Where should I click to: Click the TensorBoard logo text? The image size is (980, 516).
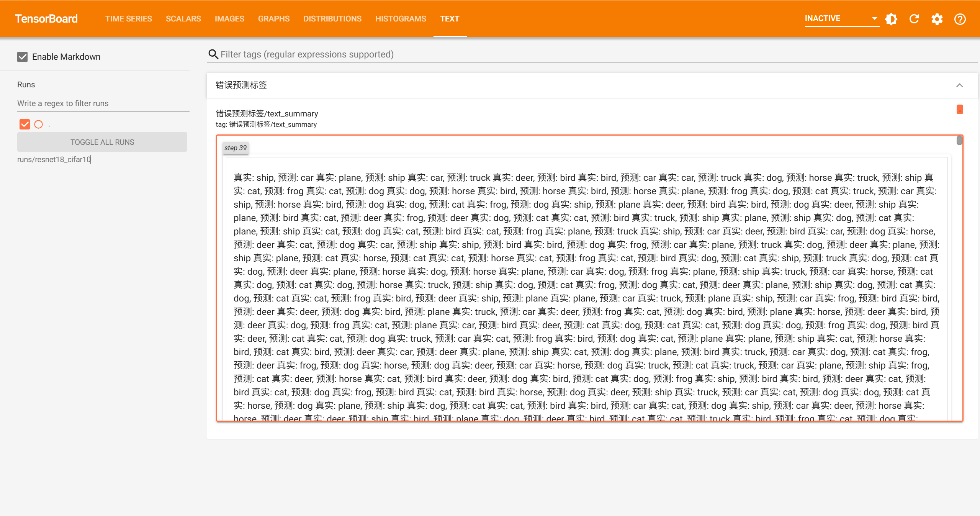(46, 19)
